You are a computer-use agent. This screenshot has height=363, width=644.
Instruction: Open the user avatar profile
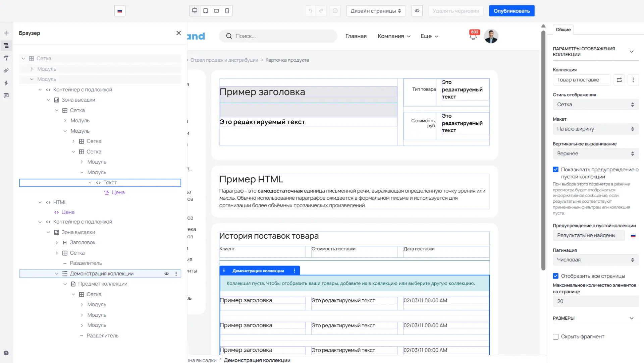491,36
